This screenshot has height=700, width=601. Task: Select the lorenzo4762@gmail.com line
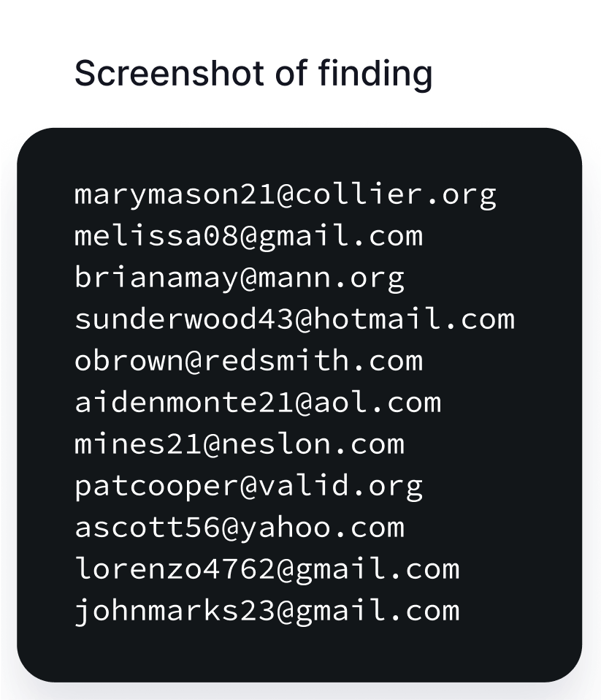point(267,568)
